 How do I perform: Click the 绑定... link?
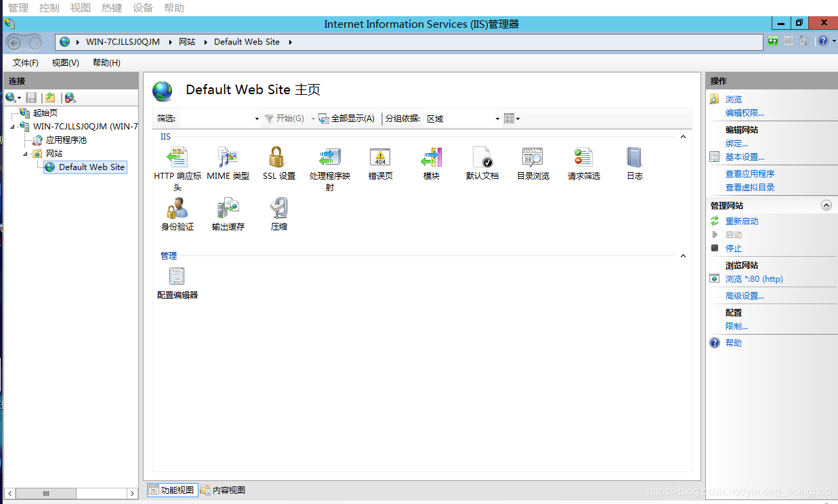point(736,144)
